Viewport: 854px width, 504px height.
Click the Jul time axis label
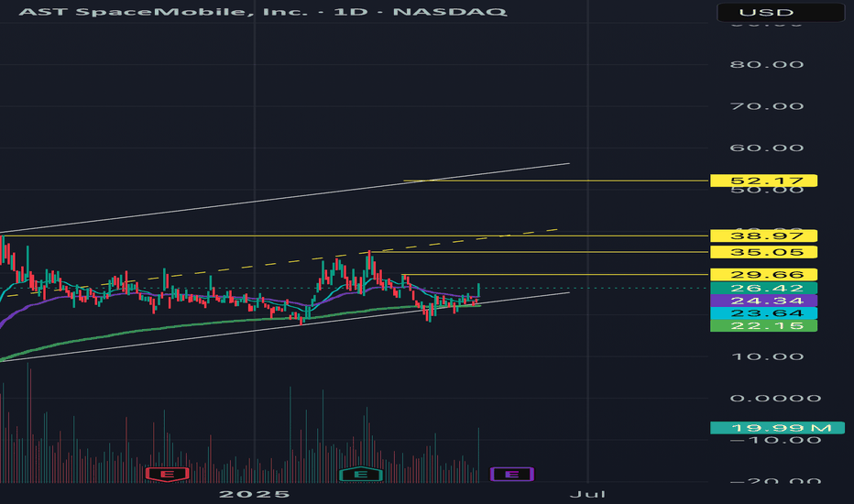587,494
